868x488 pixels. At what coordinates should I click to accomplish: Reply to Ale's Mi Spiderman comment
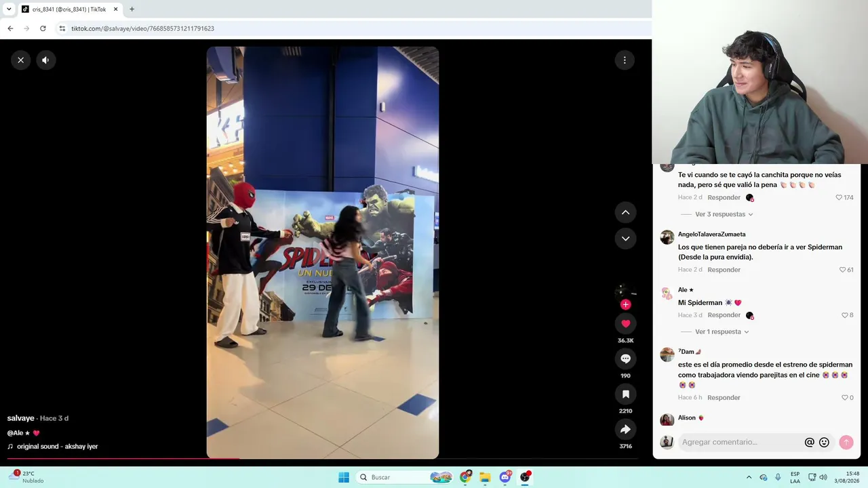[x=724, y=315]
